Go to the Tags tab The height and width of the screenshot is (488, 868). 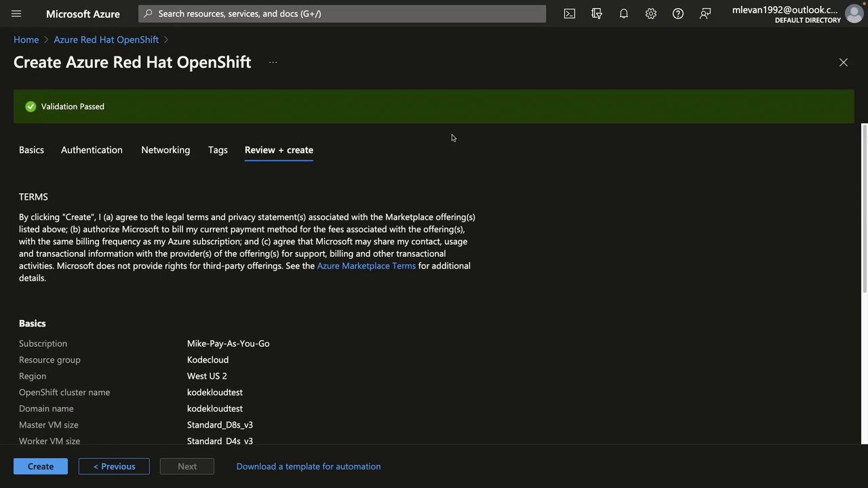click(x=218, y=150)
